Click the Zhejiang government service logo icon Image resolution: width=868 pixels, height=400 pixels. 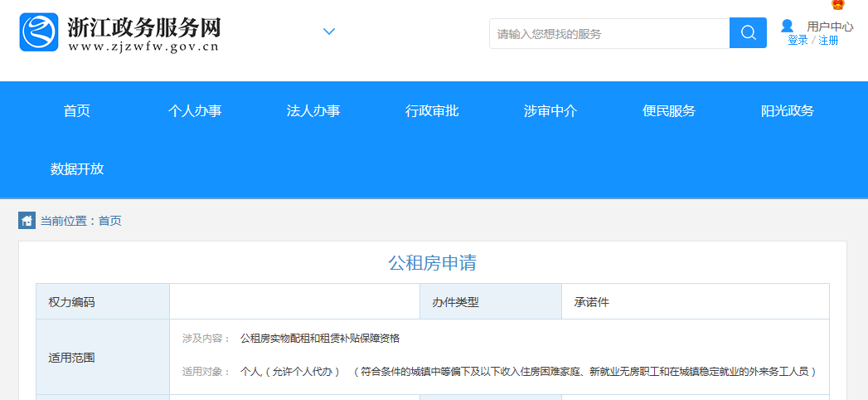(38, 32)
